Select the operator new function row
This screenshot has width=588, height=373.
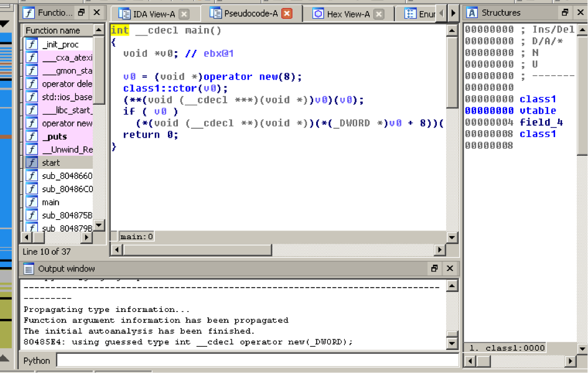click(x=58, y=123)
